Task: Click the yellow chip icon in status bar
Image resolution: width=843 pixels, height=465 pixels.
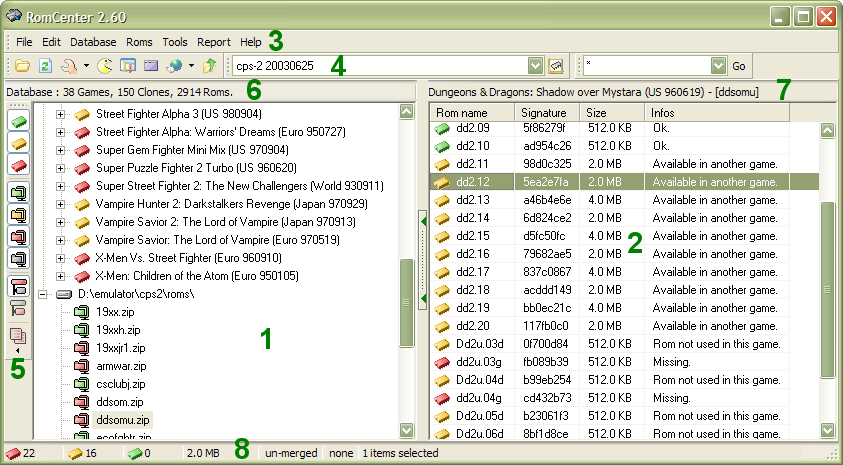Action: pos(75,453)
